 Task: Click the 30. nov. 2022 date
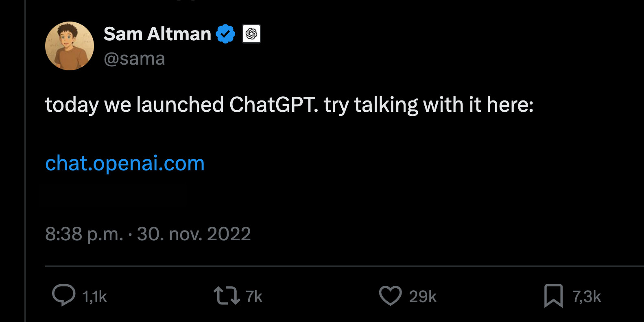(194, 234)
